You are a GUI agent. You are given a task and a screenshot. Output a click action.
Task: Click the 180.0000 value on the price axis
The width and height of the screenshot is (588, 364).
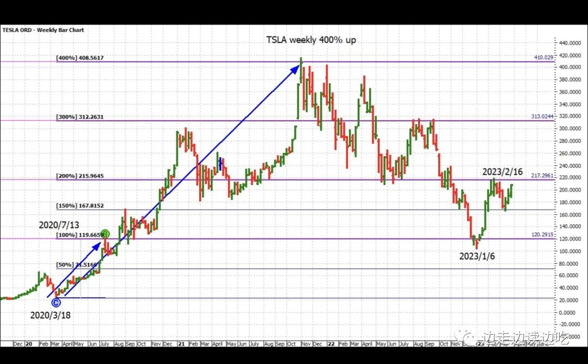click(x=570, y=202)
